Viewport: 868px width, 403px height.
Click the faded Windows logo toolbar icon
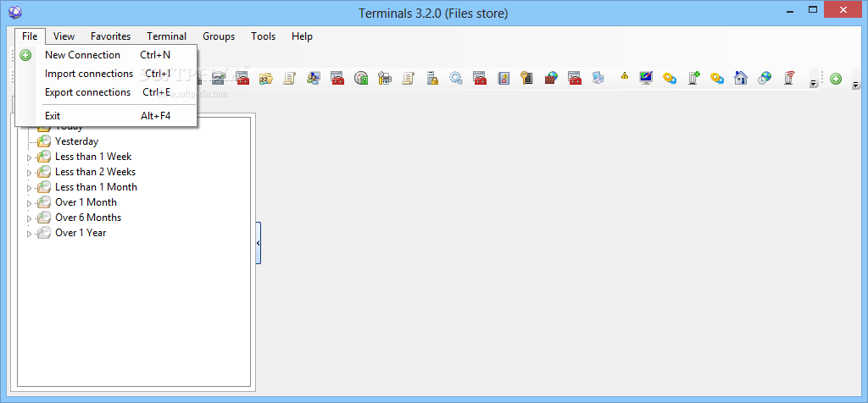click(x=598, y=78)
